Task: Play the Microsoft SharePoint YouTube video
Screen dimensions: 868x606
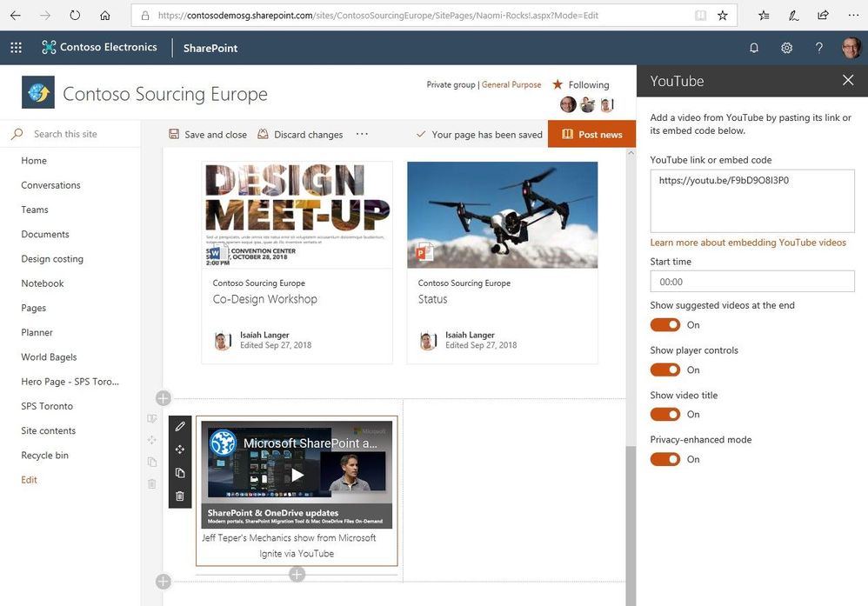Action: 297,475
